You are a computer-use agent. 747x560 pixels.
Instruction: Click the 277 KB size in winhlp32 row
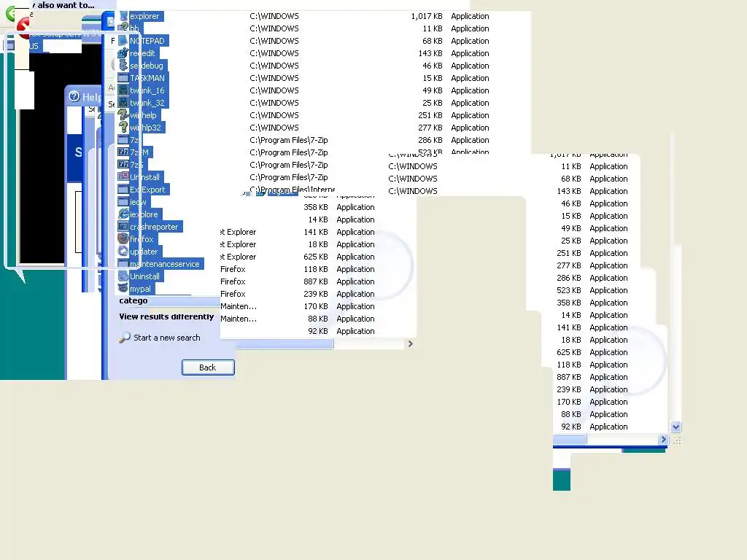click(430, 128)
